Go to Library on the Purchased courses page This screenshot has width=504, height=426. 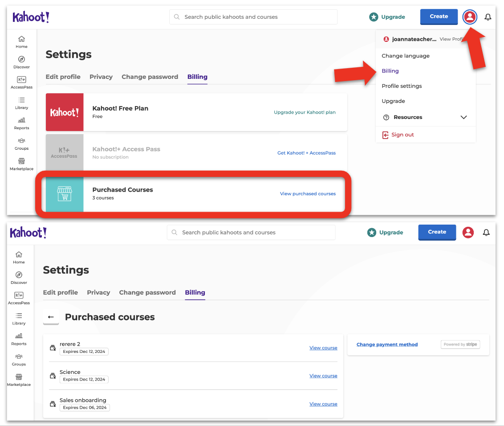(x=19, y=319)
